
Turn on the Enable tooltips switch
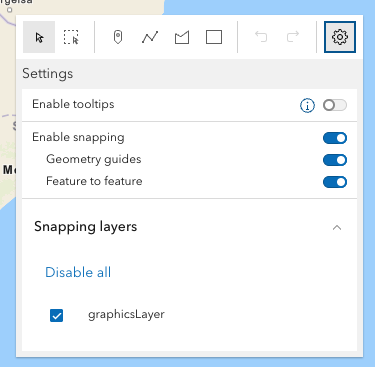pyautogui.click(x=335, y=105)
